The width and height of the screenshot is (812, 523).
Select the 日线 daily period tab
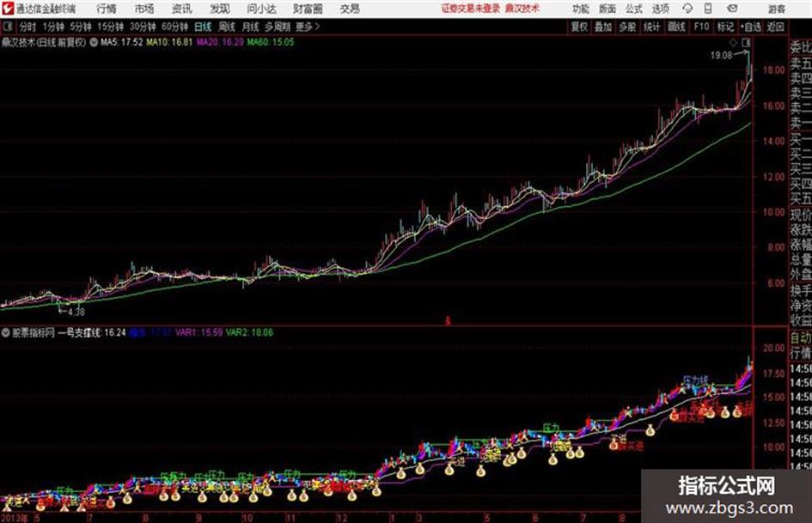click(203, 27)
